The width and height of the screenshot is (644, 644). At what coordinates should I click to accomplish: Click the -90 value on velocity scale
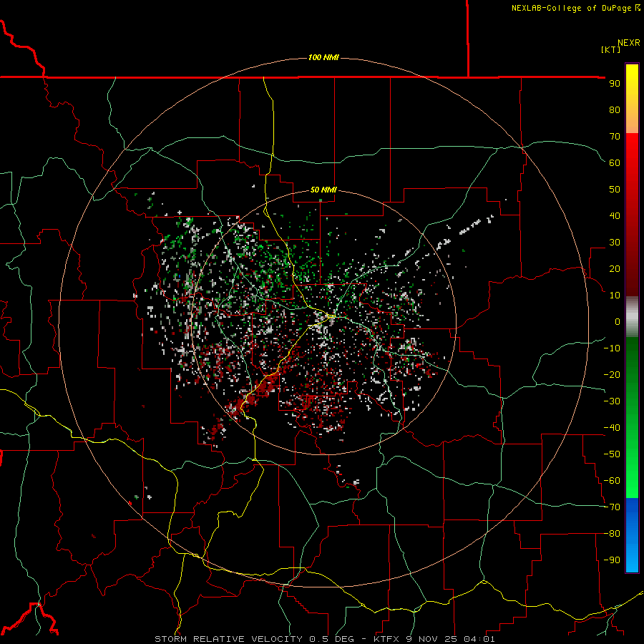[x=612, y=560]
